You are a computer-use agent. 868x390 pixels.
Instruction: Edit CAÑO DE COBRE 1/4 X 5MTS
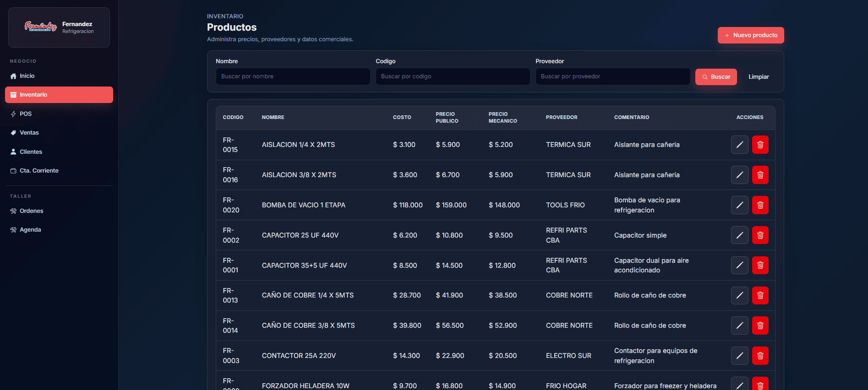pos(739,295)
